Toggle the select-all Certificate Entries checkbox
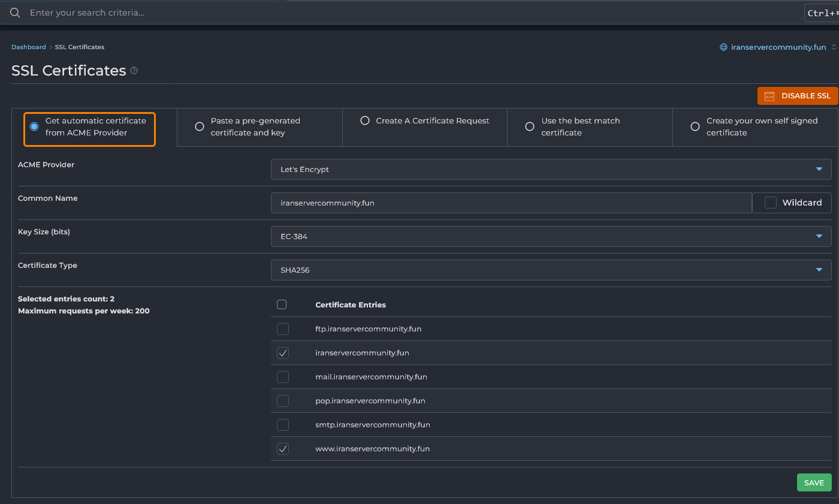Viewport: 839px width, 504px height. click(x=282, y=304)
